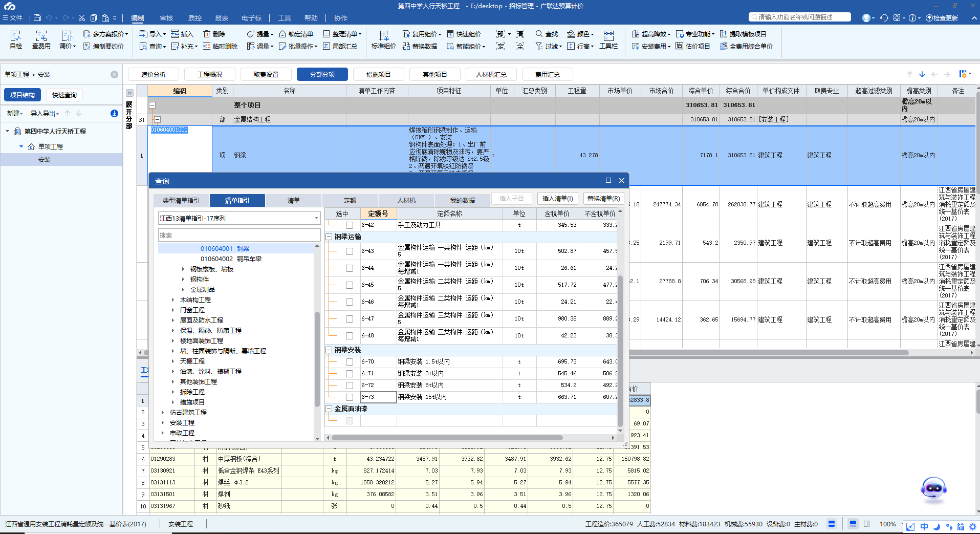980x534 pixels.
Task: Collapse the 第四中学人行天桥工程 project node
Action: [8, 132]
